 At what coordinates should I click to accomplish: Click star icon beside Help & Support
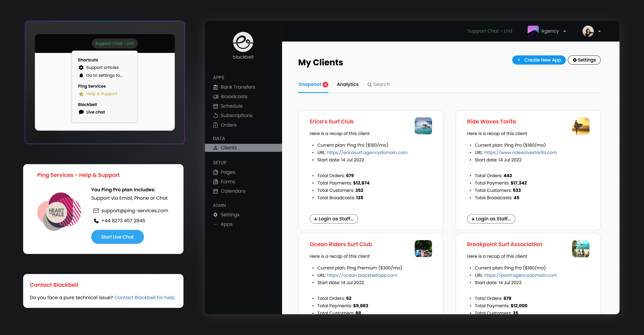tap(81, 94)
